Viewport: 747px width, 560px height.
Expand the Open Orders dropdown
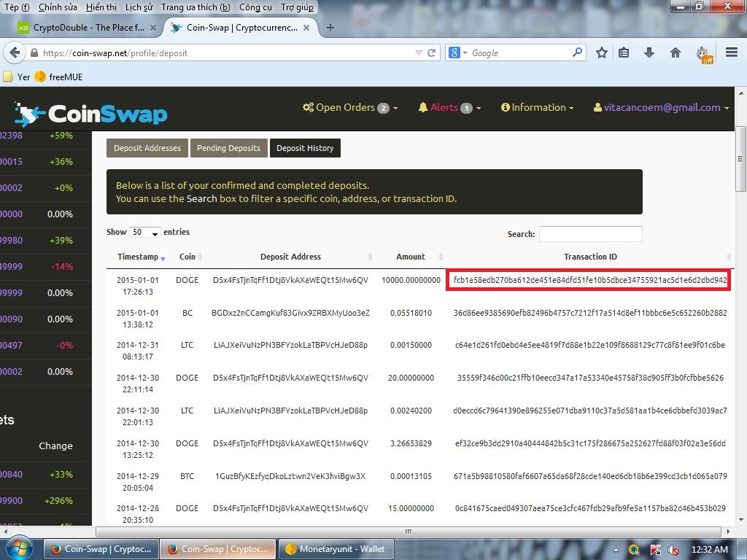point(349,108)
